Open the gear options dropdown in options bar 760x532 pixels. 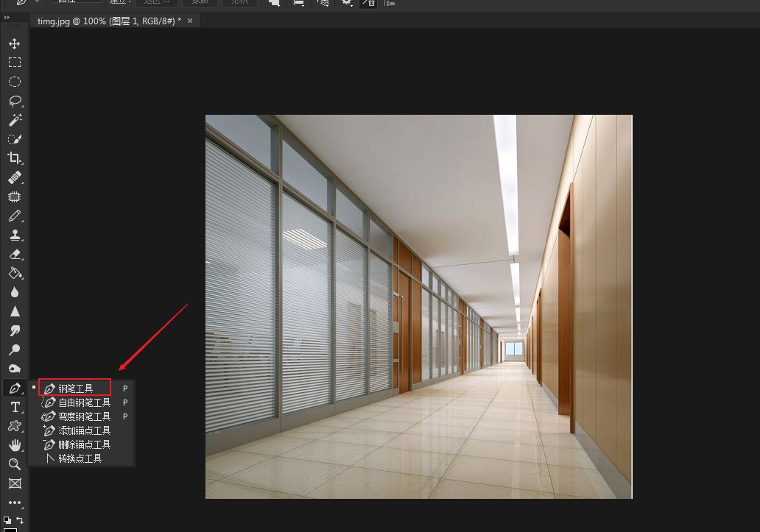point(347,2)
